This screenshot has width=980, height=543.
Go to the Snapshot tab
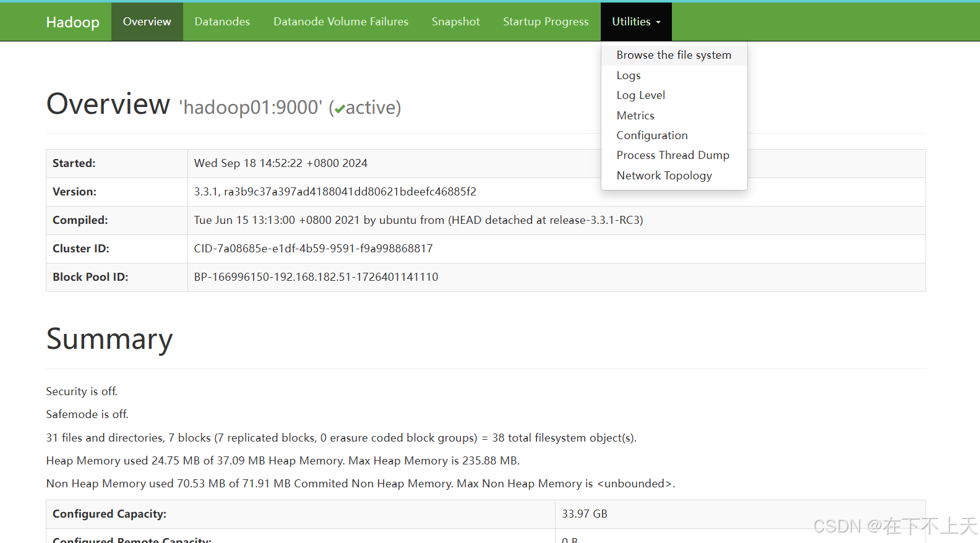coord(455,22)
